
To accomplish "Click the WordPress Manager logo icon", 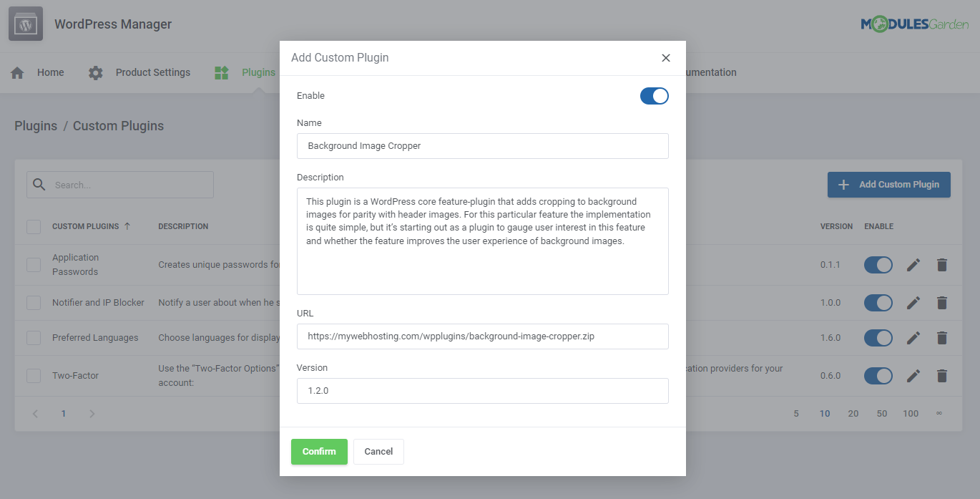I will [x=25, y=24].
